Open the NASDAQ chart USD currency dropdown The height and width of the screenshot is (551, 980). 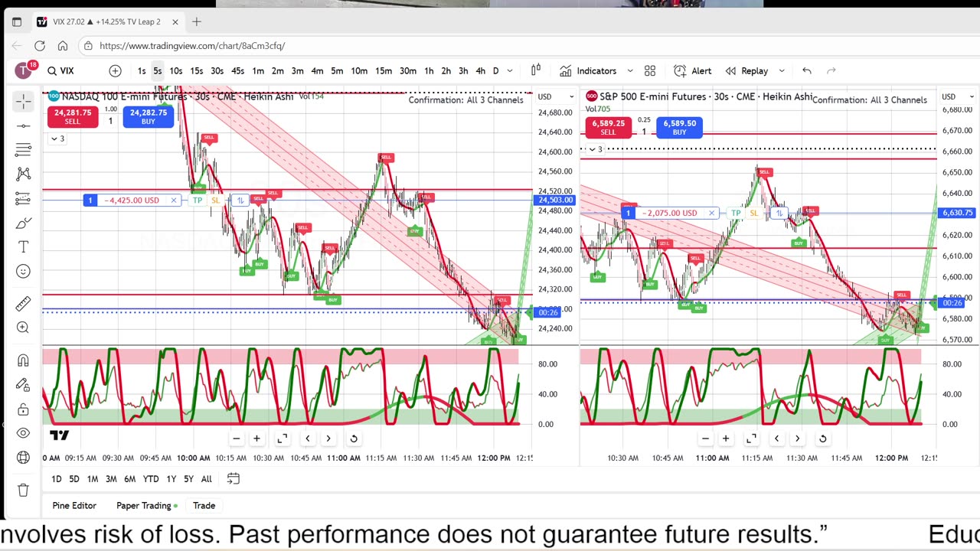click(x=556, y=96)
